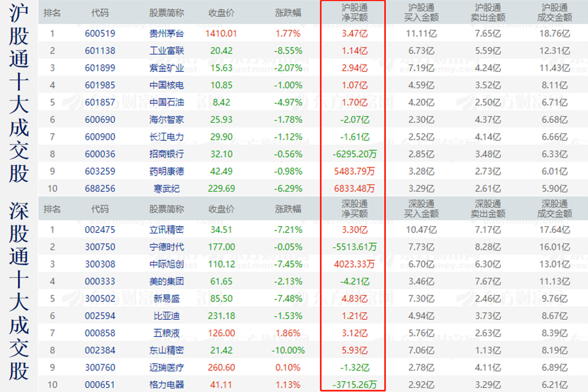Open the 格力电器 stock name link
The width and height of the screenshot is (588, 392).
[166, 385]
